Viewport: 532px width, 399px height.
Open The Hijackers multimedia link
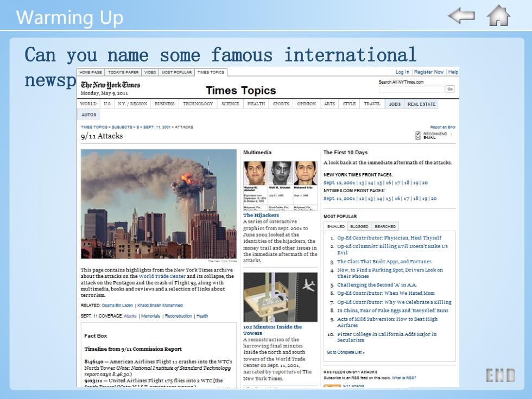coord(261,215)
